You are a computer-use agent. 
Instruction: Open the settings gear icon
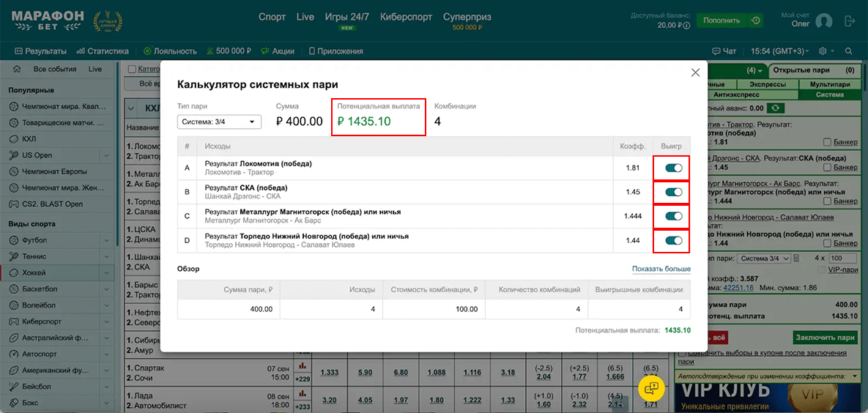pos(823,51)
